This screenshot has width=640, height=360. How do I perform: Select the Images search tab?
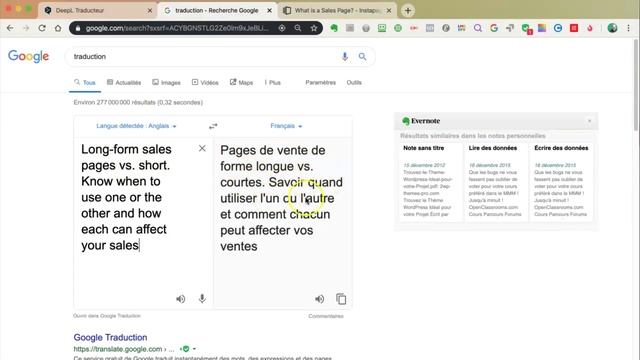click(x=167, y=82)
